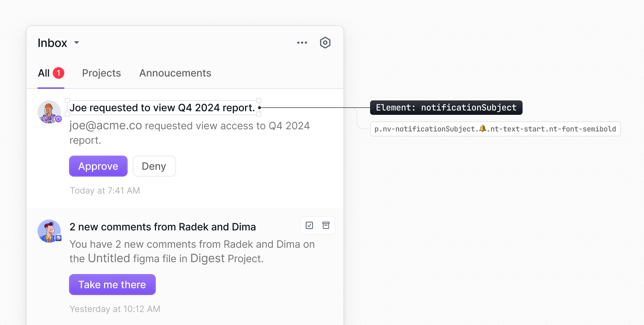Click the three-dot more options icon
Viewport: 644px width, 325px height.
pyautogui.click(x=302, y=43)
